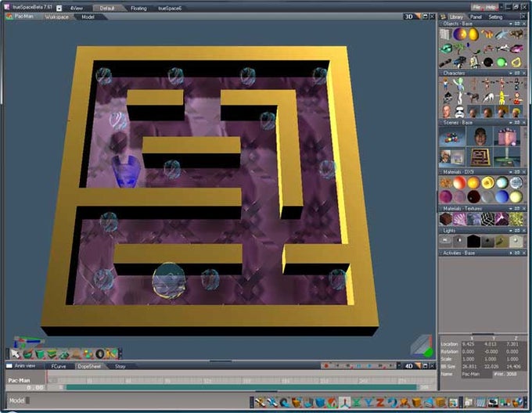Pick the magenta sphere material
This screenshot has height=413, width=532.
point(445,196)
